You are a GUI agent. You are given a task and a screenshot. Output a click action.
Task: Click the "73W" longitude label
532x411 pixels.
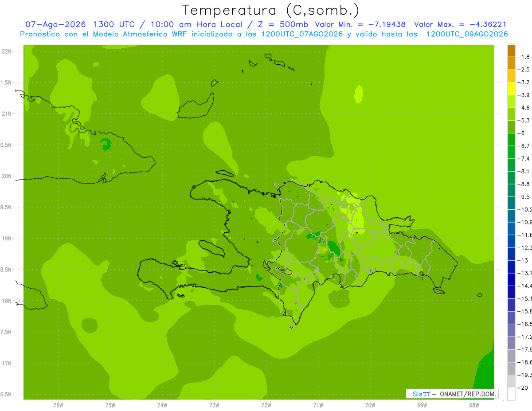(214, 405)
